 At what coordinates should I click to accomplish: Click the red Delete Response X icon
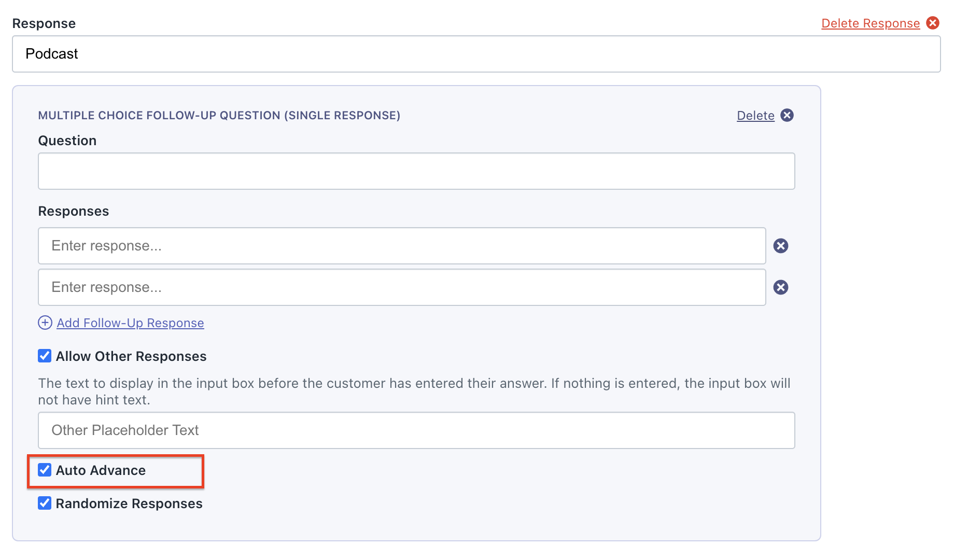click(933, 23)
